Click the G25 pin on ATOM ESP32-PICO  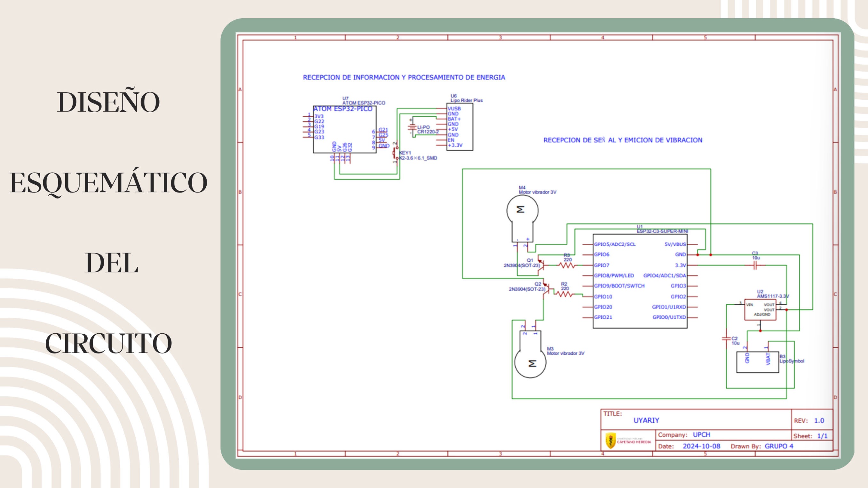(x=383, y=135)
